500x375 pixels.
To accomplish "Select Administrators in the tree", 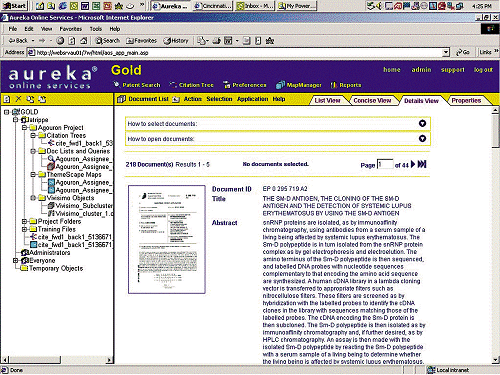I will [x=49, y=253].
